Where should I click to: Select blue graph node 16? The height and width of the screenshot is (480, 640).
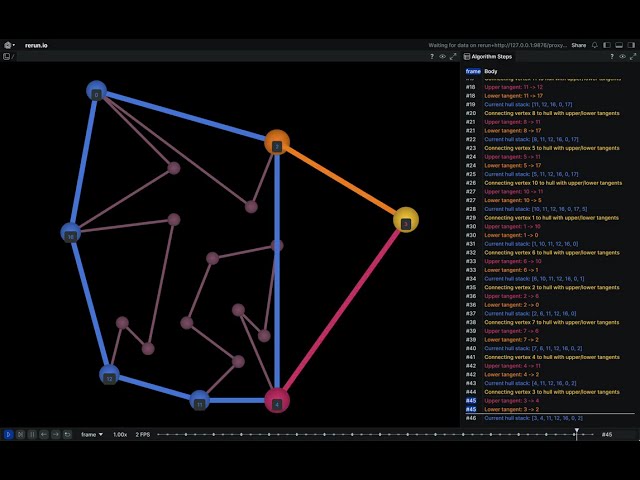71,233
